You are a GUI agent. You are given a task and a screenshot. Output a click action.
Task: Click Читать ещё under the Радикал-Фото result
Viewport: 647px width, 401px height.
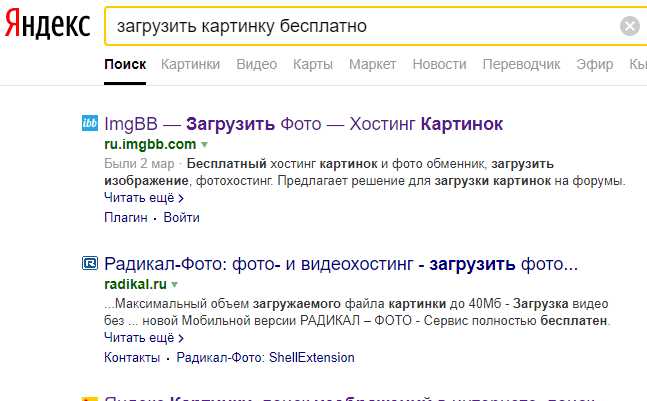tap(144, 338)
